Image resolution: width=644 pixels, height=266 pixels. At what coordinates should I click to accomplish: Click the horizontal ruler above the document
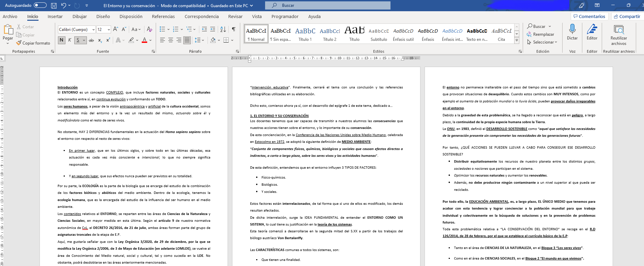point(325,58)
